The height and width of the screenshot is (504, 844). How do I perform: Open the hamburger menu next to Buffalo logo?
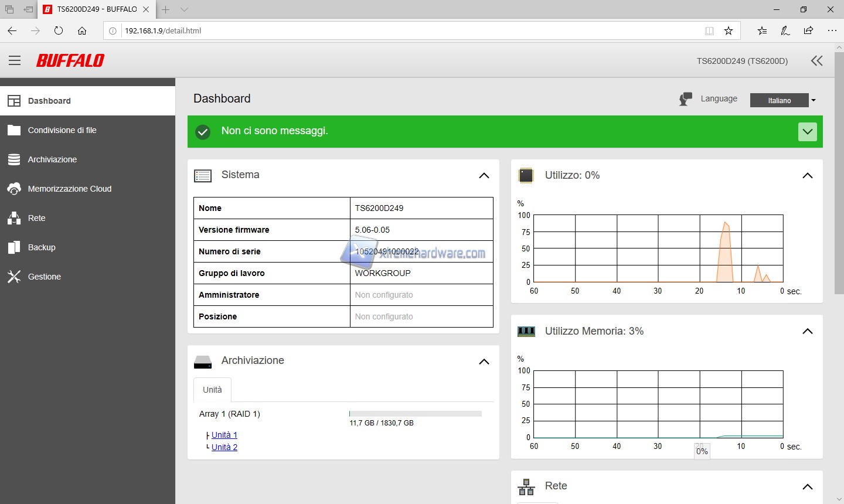click(15, 60)
